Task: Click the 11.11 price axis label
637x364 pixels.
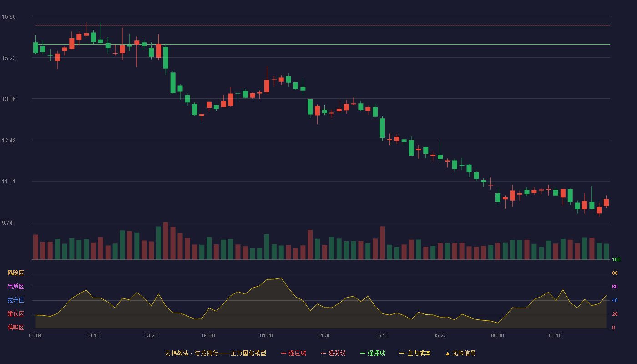Action: 9,182
